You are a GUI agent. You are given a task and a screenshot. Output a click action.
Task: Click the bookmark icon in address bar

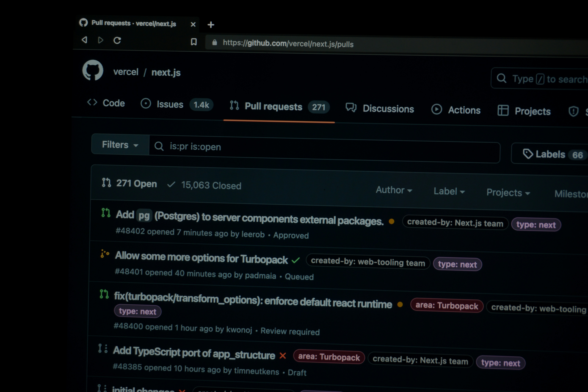click(194, 42)
